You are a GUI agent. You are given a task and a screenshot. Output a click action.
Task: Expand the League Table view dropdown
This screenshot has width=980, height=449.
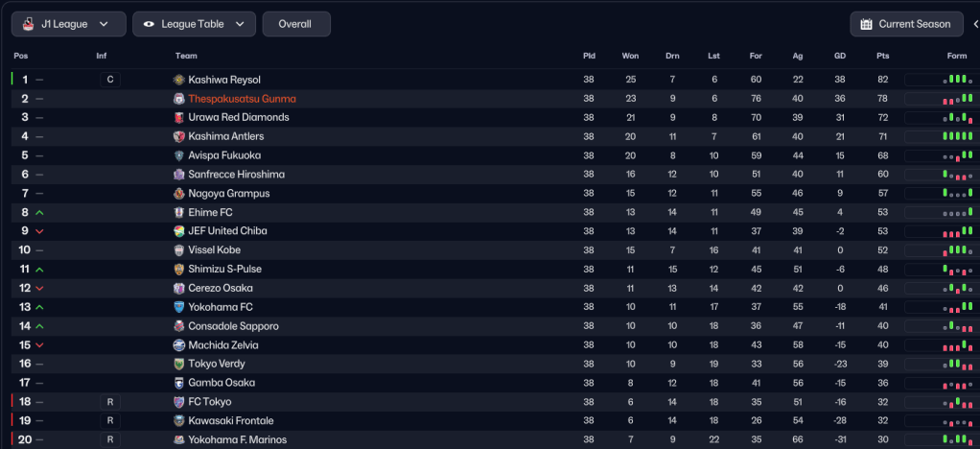point(194,24)
